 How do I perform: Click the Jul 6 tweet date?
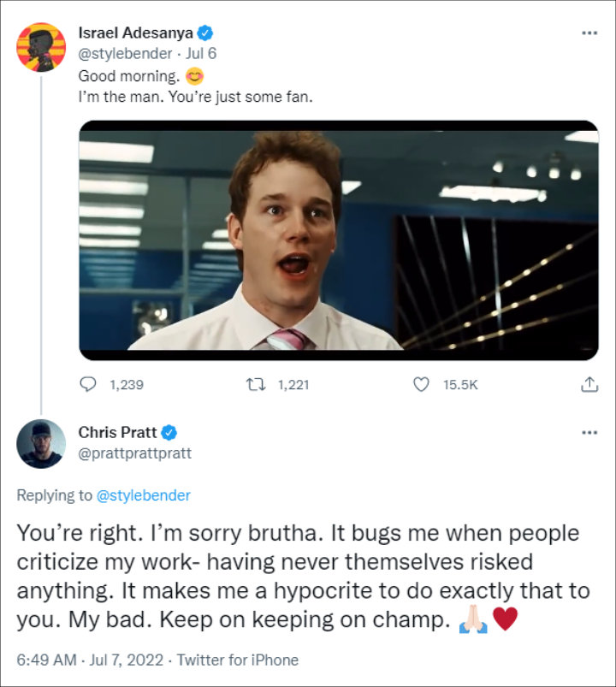[201, 53]
